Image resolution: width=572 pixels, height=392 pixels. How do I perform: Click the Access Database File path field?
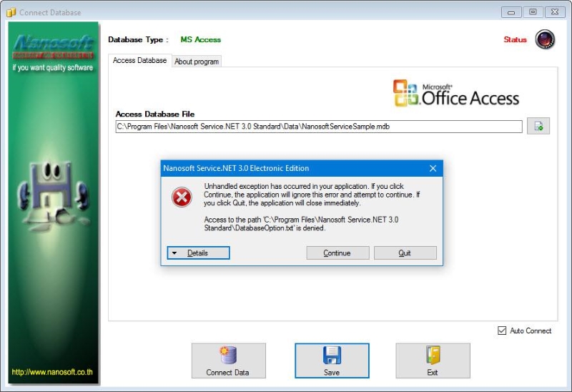319,127
